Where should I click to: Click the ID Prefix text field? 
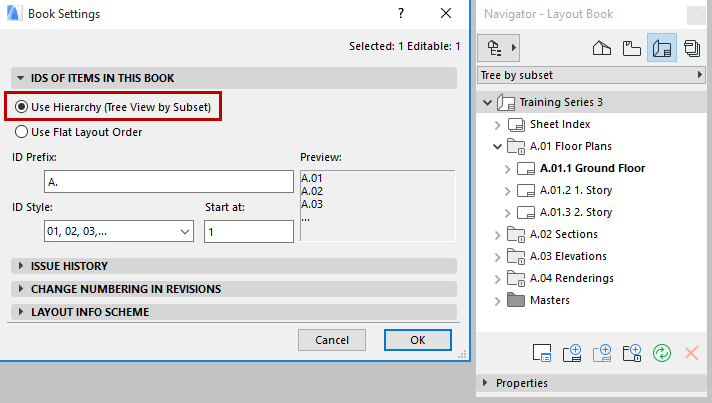pyautogui.click(x=166, y=181)
